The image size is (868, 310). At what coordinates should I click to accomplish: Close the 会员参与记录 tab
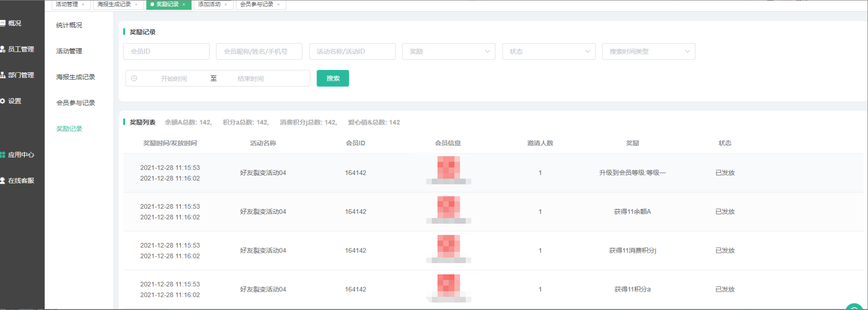[x=279, y=5]
